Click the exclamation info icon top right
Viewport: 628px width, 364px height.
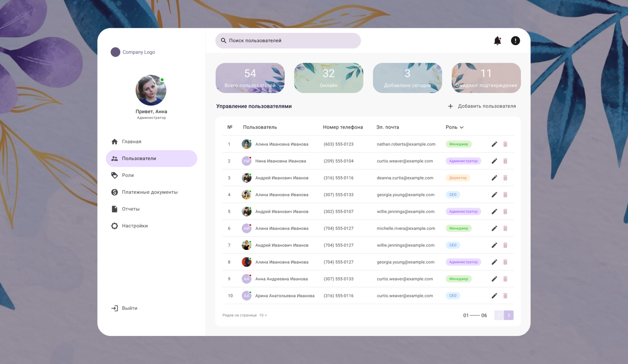pos(515,41)
